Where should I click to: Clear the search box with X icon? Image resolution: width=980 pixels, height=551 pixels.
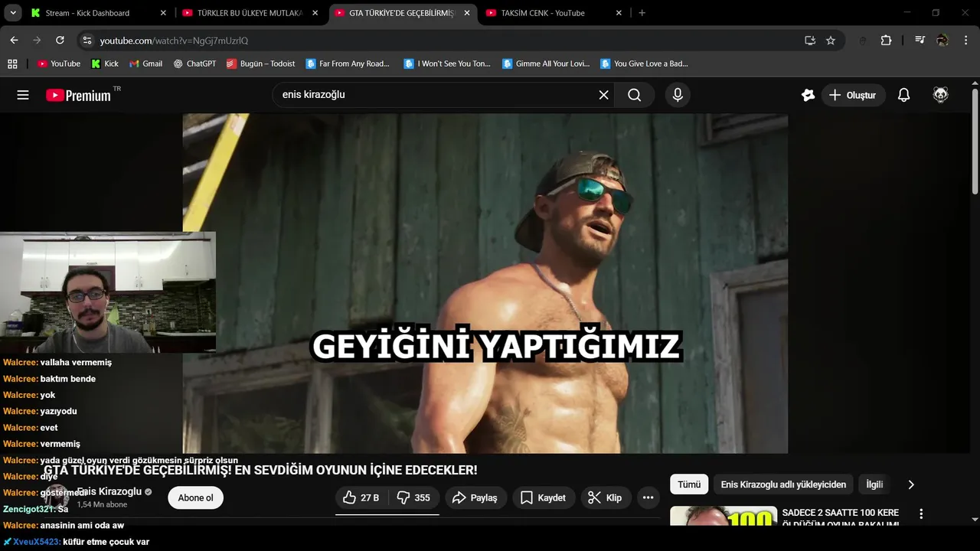(x=604, y=95)
